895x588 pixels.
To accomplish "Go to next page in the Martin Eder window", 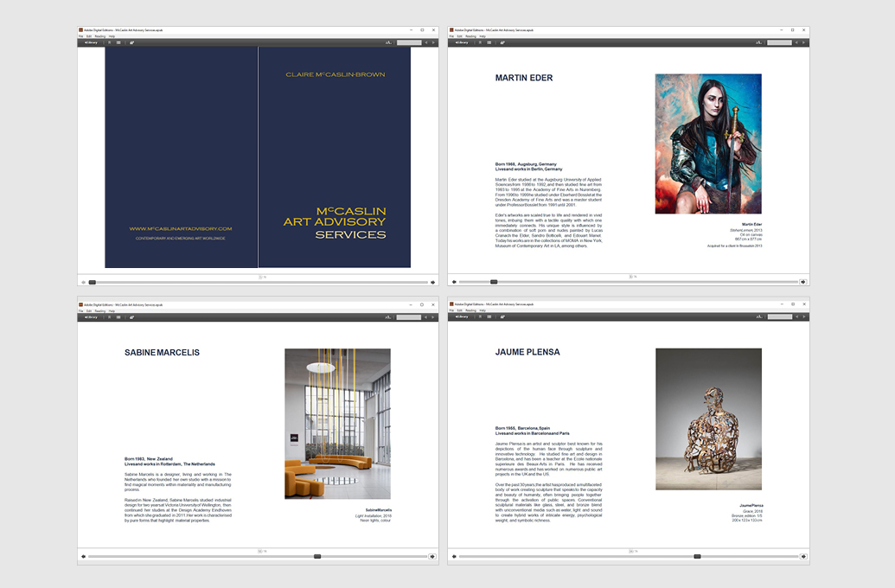I will tap(803, 282).
